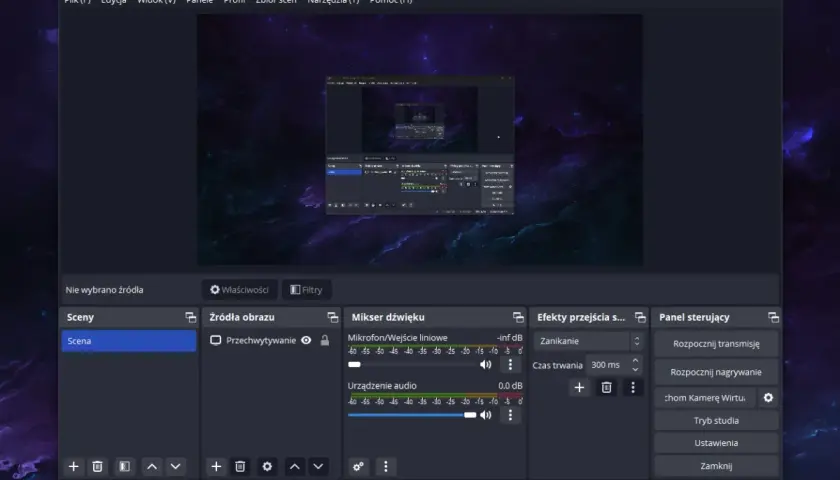Click Rozpocznij transmisję
840x480 pixels.
click(x=716, y=343)
